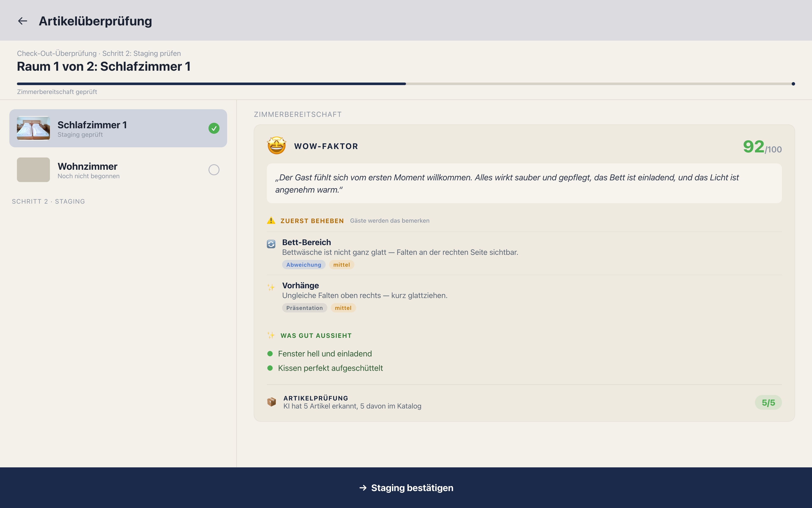Click the Artikelüberprüfung page title

95,21
